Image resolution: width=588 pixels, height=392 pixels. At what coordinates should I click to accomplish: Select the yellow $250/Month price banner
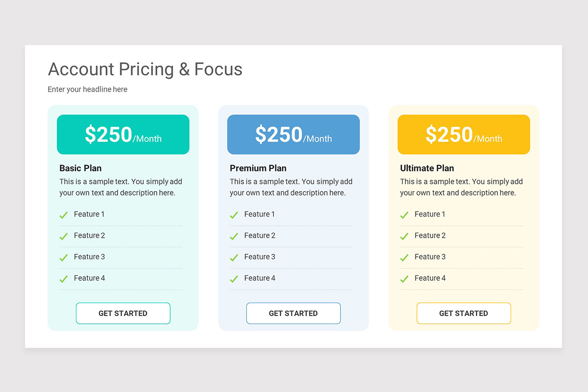(x=464, y=134)
